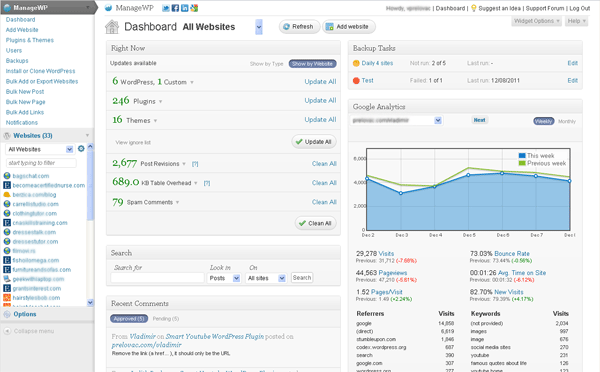Open the Widget Options dropdown
The image size is (600, 372).
pyautogui.click(x=536, y=21)
